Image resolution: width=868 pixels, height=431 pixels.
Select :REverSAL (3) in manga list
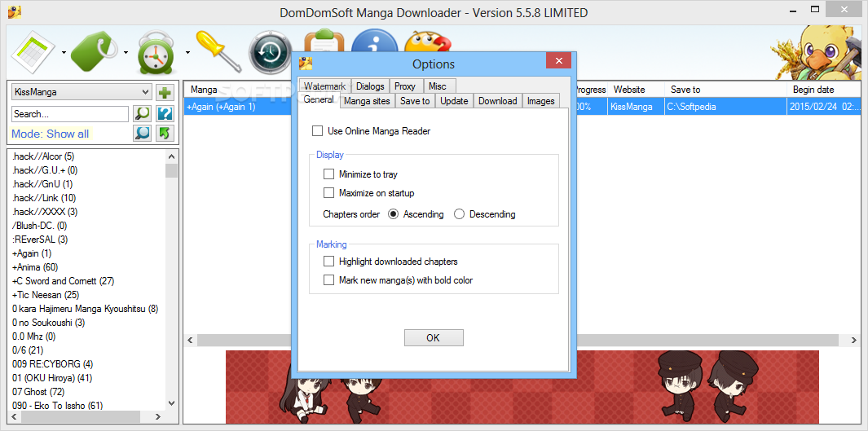pos(40,240)
